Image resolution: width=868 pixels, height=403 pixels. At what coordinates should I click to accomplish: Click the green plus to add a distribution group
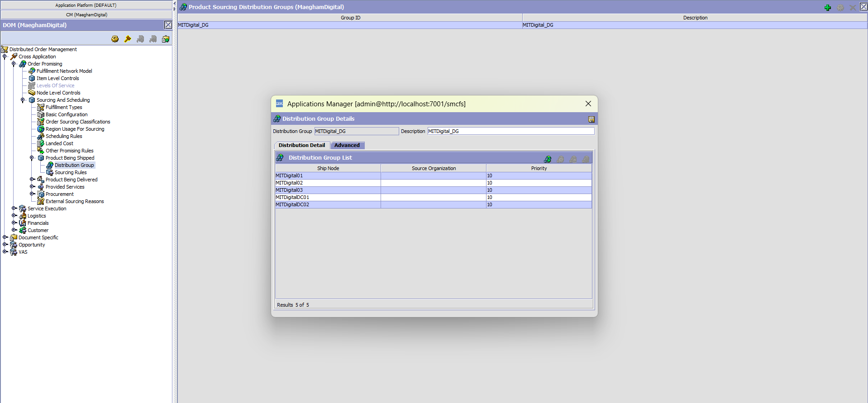pyautogui.click(x=828, y=8)
